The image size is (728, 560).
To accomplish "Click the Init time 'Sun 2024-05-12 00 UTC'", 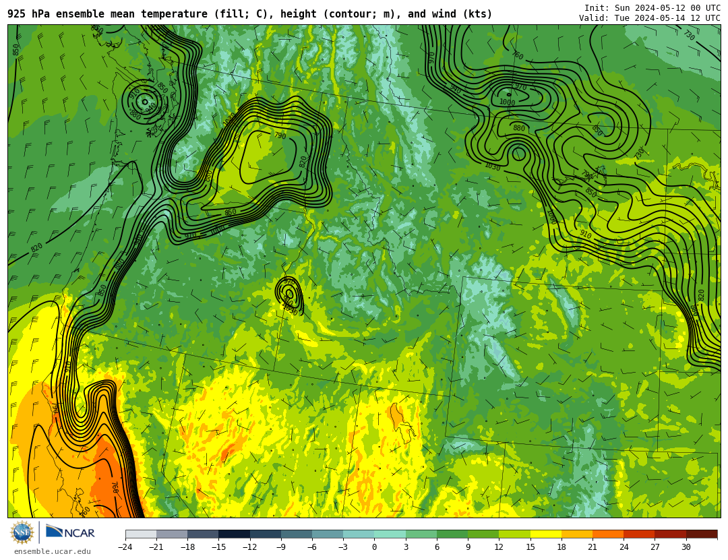I will pyautogui.click(x=667, y=8).
